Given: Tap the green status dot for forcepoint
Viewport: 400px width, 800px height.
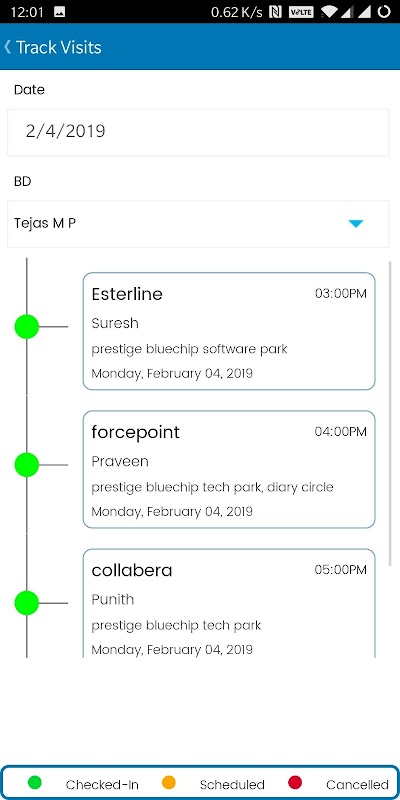Looking at the screenshot, I should [x=27, y=465].
